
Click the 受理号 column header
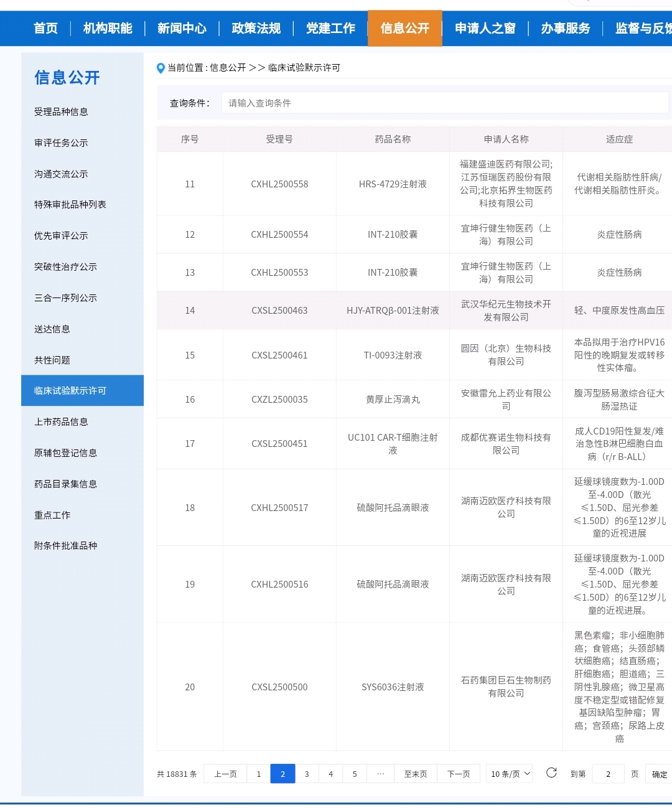coord(279,139)
